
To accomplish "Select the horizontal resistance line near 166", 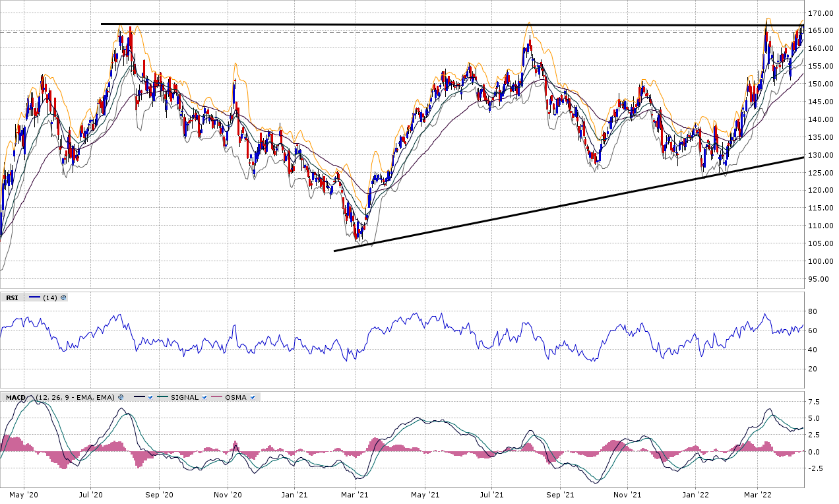I will click(x=396, y=24).
